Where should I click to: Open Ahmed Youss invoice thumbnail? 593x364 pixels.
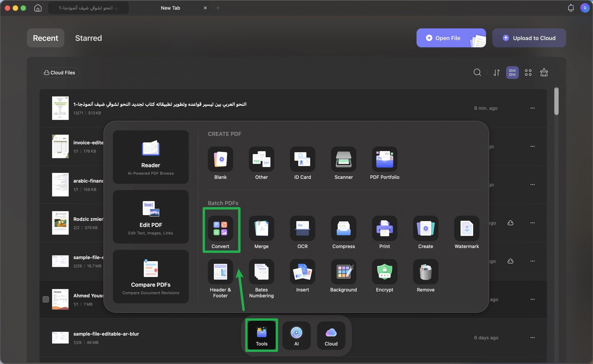tap(60, 299)
